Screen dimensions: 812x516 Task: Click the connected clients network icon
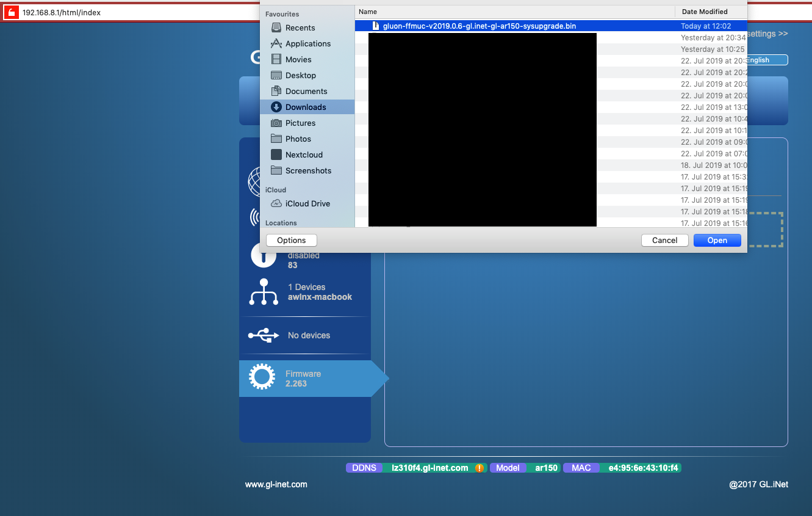pyautogui.click(x=264, y=292)
